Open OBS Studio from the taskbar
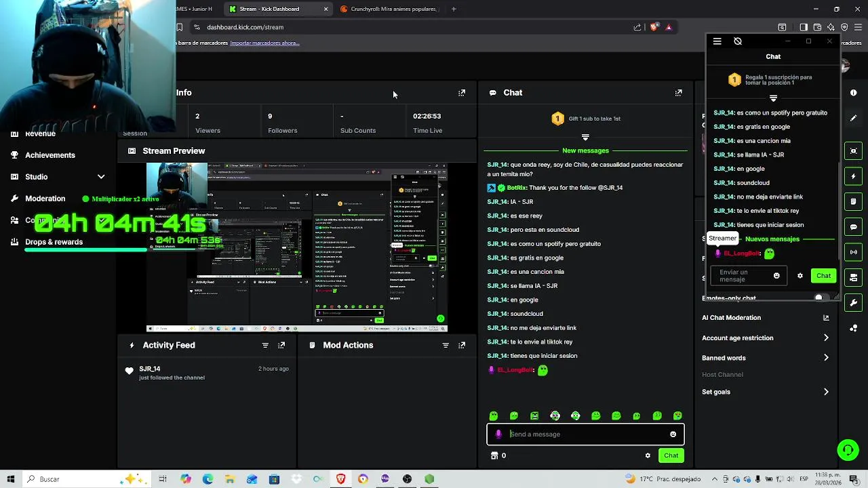This screenshot has height=488, width=868. point(407,479)
